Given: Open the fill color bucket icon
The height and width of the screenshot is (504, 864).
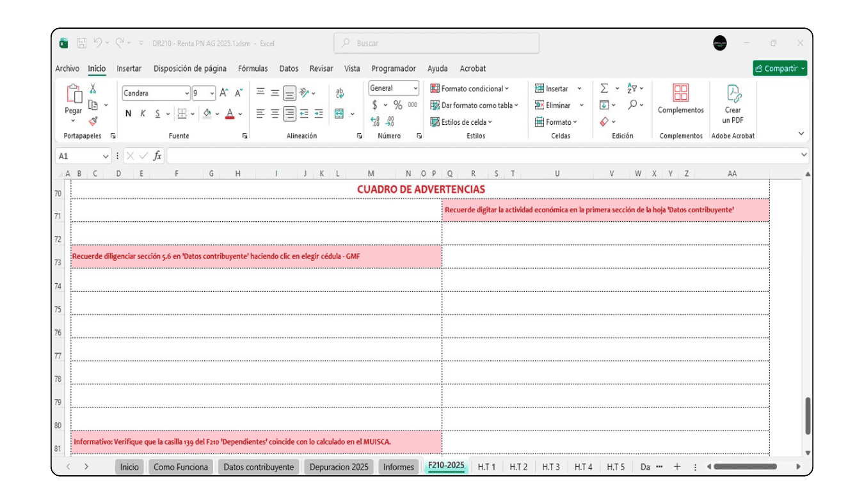Looking at the screenshot, I should click(207, 113).
